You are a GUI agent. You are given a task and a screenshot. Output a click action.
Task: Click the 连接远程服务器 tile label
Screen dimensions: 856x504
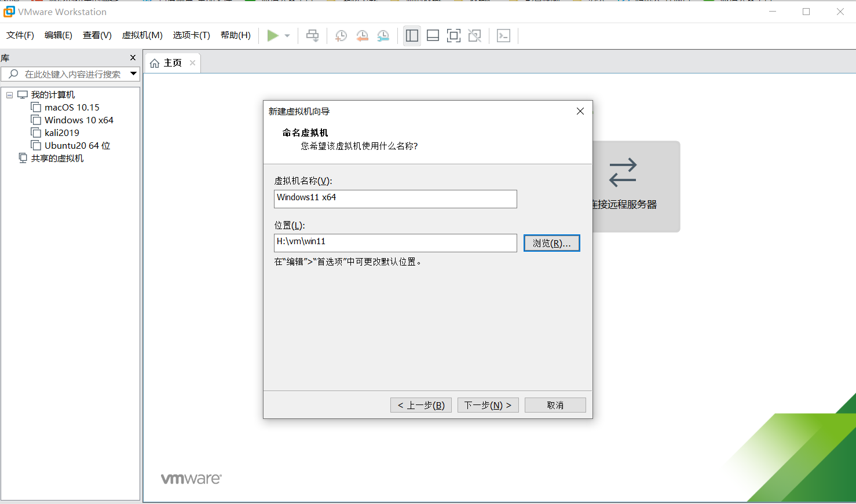click(625, 204)
